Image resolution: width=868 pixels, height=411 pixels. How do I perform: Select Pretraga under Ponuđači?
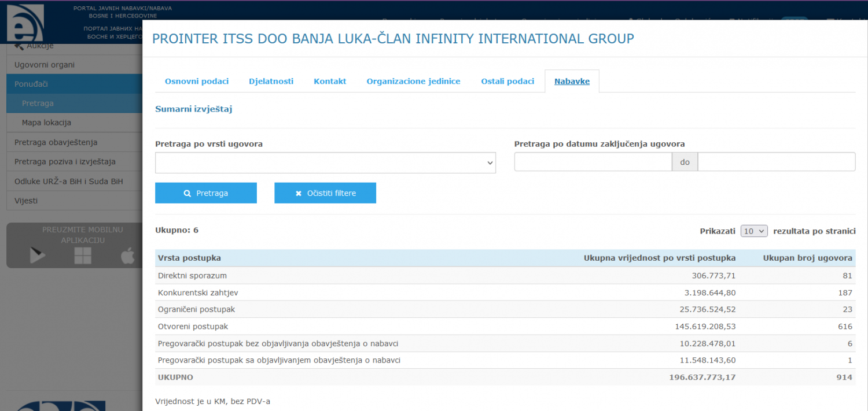pos(75,103)
